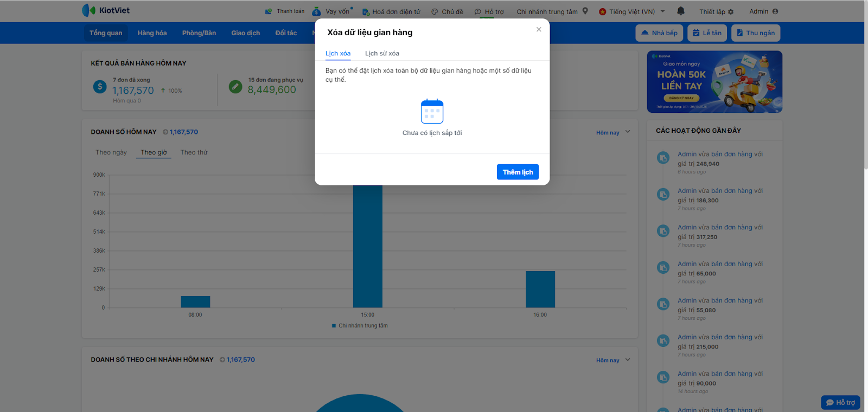Click activity icon for the 215,000 order
The height and width of the screenshot is (412, 868).
click(663, 340)
